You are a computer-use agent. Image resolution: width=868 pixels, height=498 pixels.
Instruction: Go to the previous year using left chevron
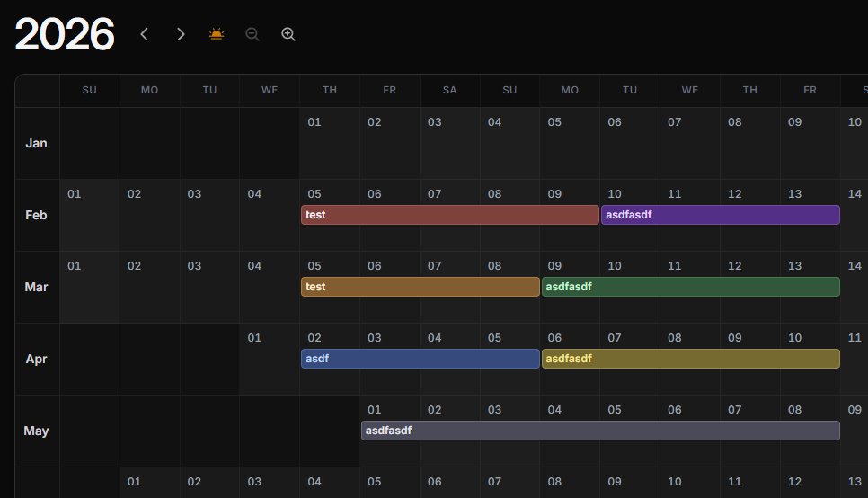145,34
